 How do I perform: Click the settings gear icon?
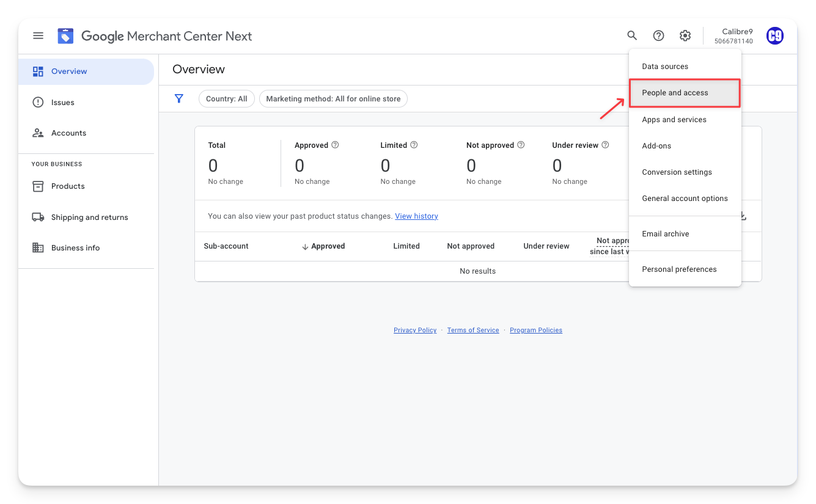click(685, 35)
